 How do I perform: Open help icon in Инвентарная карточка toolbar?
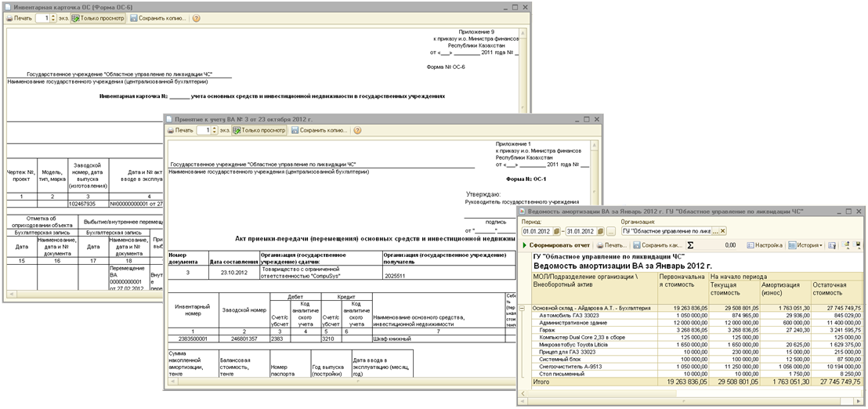pyautogui.click(x=196, y=18)
